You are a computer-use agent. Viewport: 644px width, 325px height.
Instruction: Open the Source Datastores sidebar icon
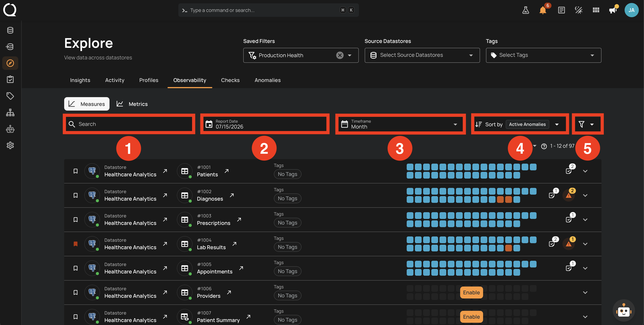point(10,30)
